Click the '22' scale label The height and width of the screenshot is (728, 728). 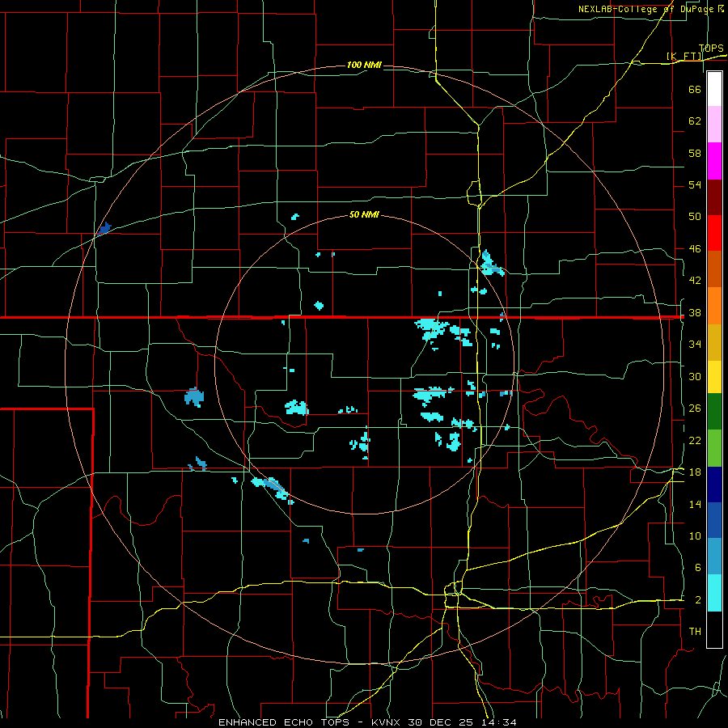coord(695,441)
